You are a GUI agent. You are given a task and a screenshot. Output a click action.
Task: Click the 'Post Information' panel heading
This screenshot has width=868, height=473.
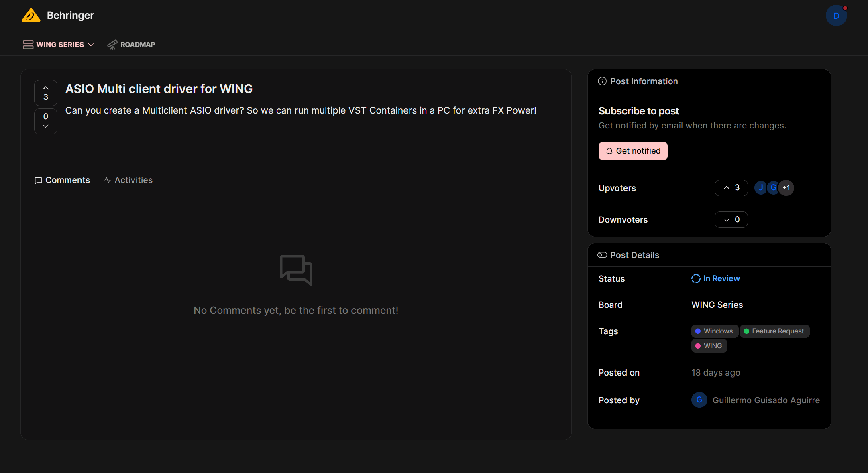click(644, 81)
